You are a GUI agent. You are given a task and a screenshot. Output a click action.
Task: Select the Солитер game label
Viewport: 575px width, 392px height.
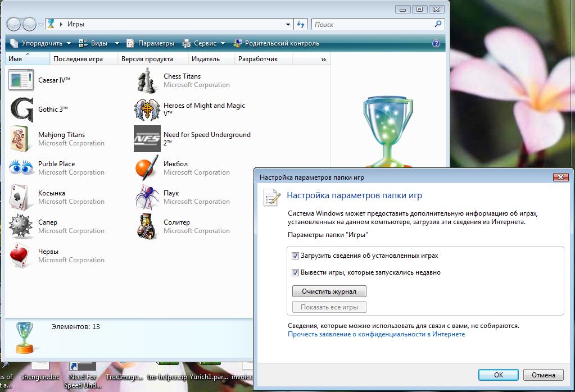coord(176,222)
